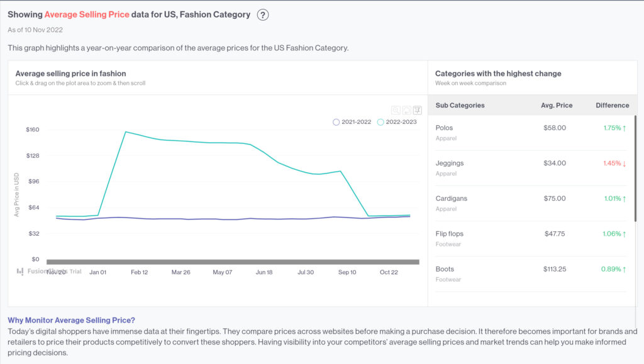Click the green up arrow for Polos
The image size is (644, 364).
click(x=625, y=128)
